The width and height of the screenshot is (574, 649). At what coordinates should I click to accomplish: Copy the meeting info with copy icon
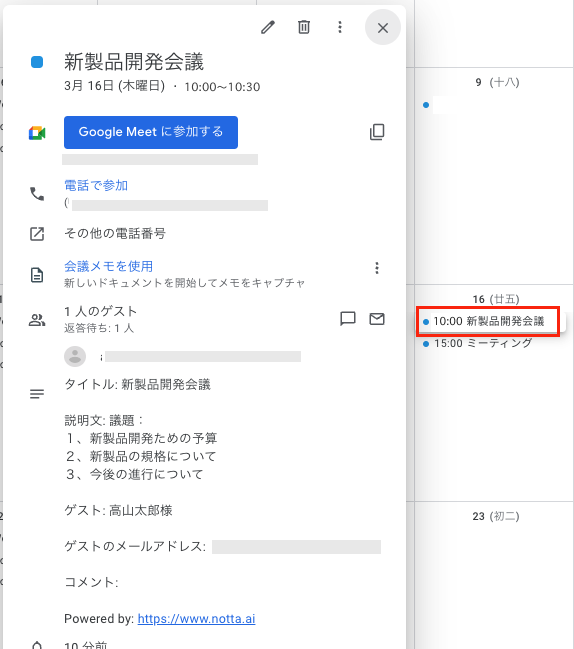(377, 132)
